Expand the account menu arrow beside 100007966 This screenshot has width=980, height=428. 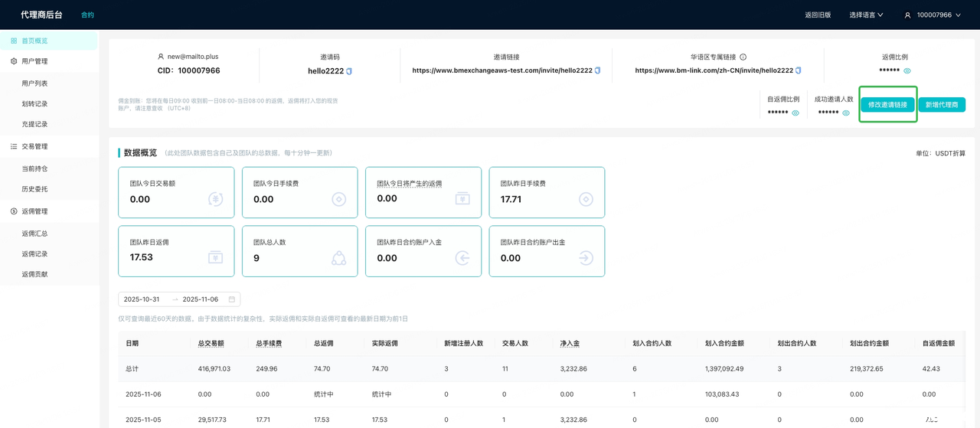tap(958, 15)
